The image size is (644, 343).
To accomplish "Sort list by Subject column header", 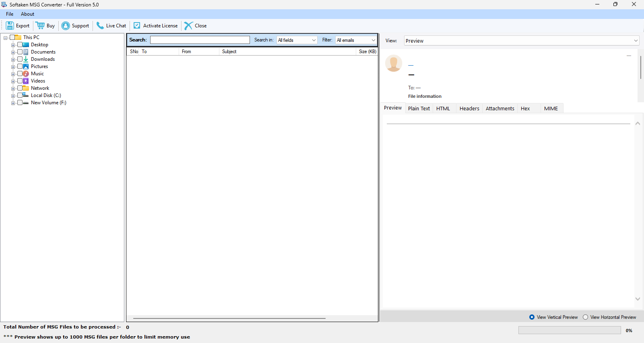I will [x=287, y=52].
